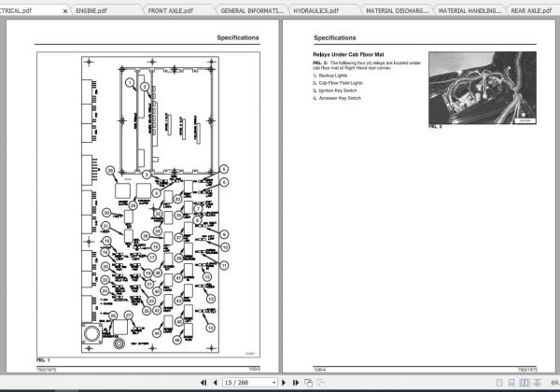The height and width of the screenshot is (392, 560).
Task: Go to the next page
Action: tap(284, 383)
